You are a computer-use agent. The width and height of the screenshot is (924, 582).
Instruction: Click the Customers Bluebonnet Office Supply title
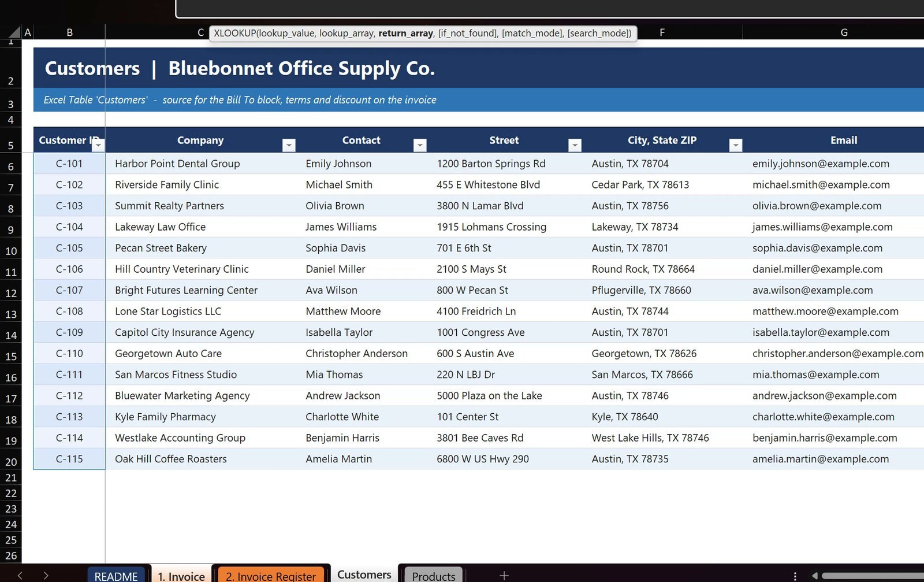(240, 68)
